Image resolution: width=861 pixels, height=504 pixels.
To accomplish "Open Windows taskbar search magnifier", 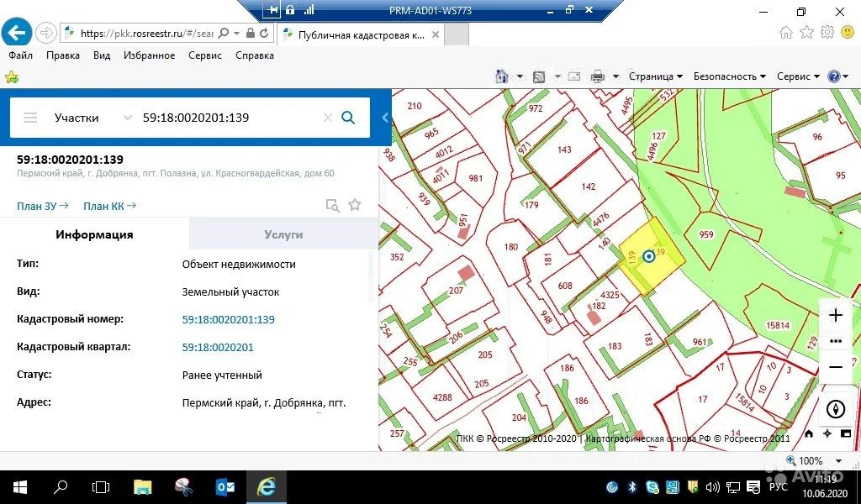I will tap(61, 487).
